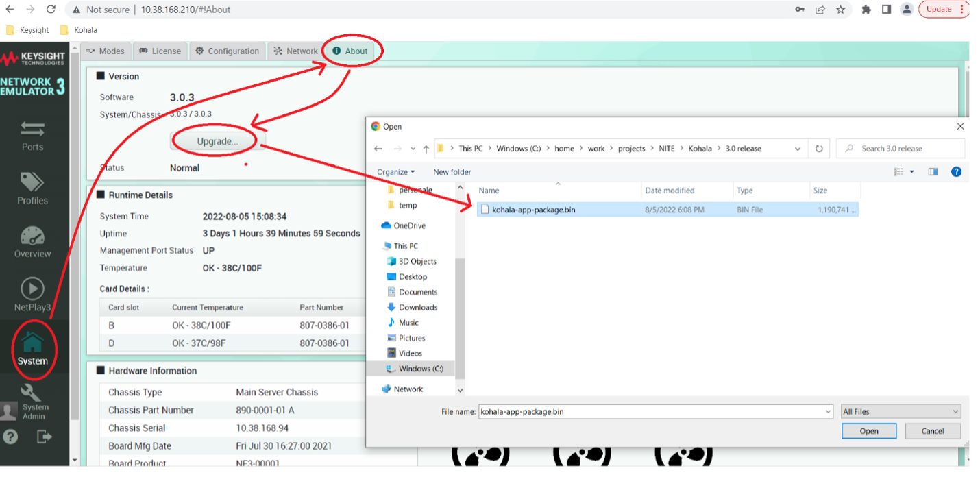Click the file dialog help icon
Viewport: 980px width, 477px height.
(957, 172)
